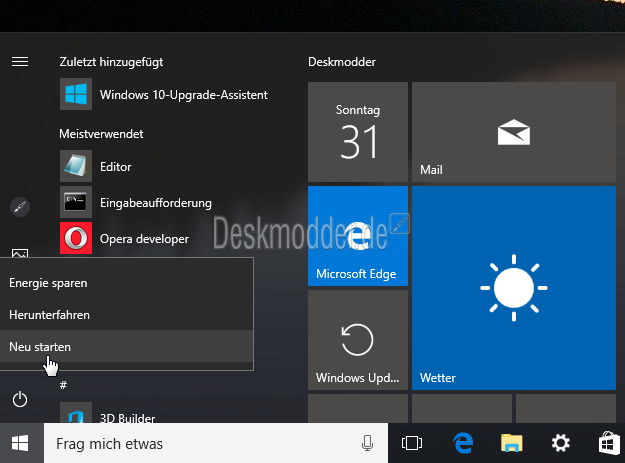
Task: Open the hamburger menu in Start
Action: click(20, 62)
